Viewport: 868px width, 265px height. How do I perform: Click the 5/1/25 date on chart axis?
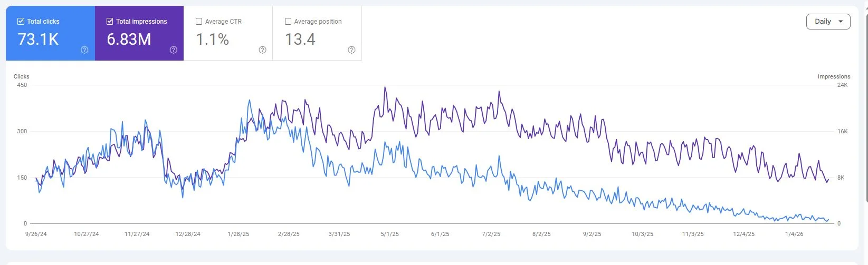point(389,234)
